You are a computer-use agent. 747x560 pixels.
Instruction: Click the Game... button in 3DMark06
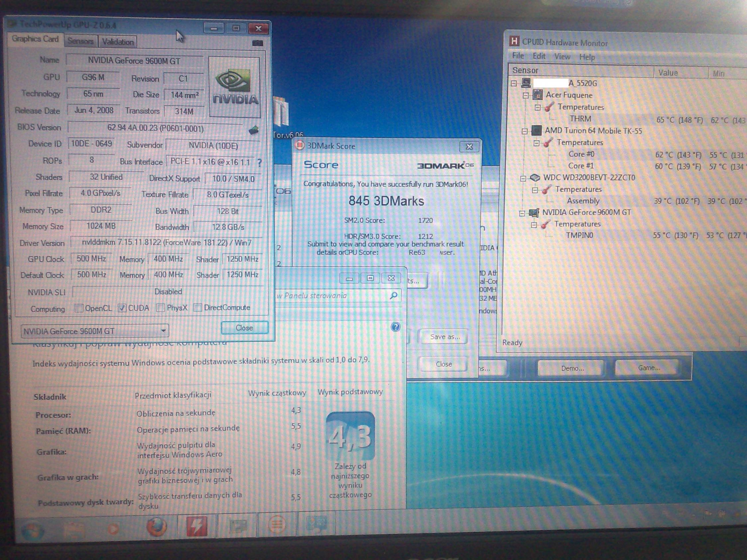tap(649, 368)
